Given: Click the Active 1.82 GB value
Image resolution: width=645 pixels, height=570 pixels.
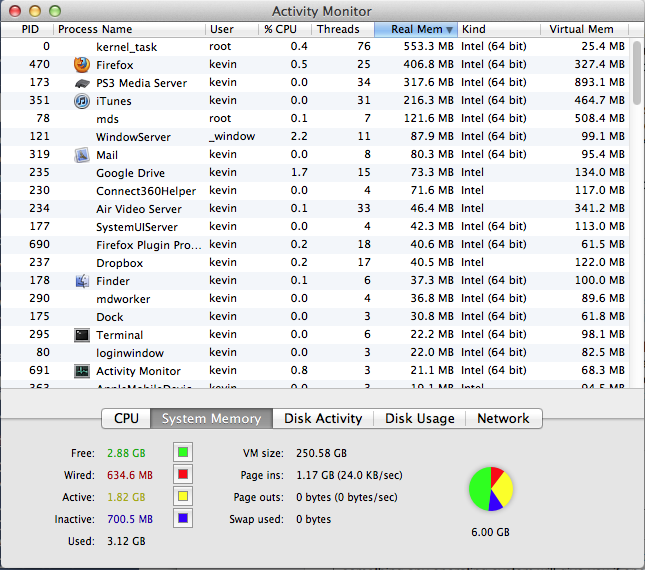Looking at the screenshot, I should click(126, 497).
